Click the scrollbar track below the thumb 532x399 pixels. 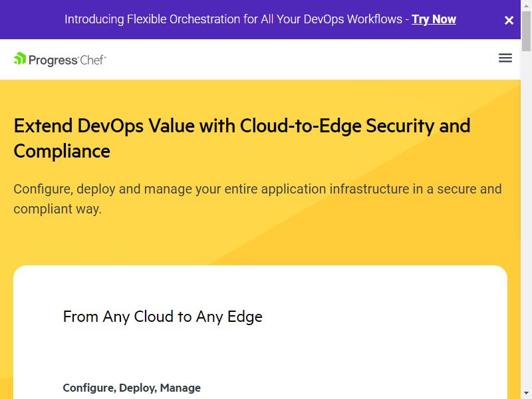(526, 221)
